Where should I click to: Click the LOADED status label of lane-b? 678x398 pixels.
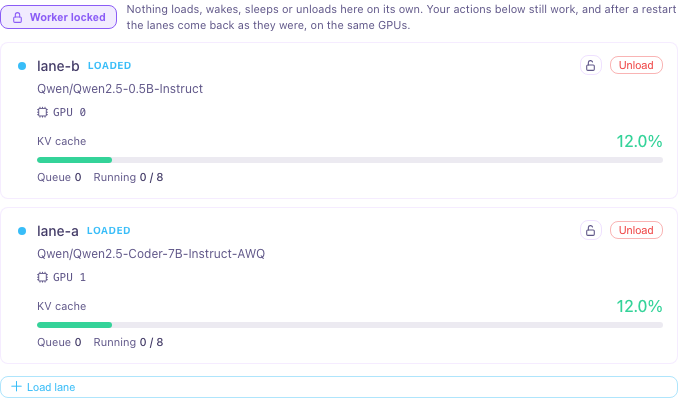(x=109, y=66)
